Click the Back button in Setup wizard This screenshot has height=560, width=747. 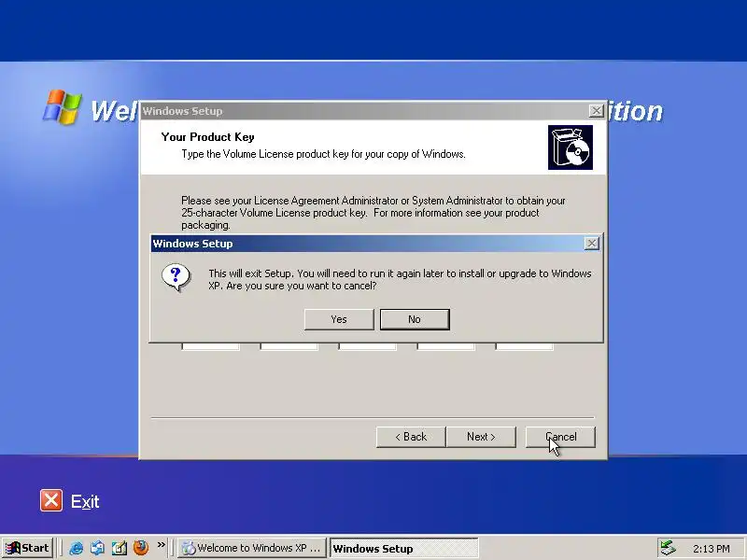pos(411,437)
